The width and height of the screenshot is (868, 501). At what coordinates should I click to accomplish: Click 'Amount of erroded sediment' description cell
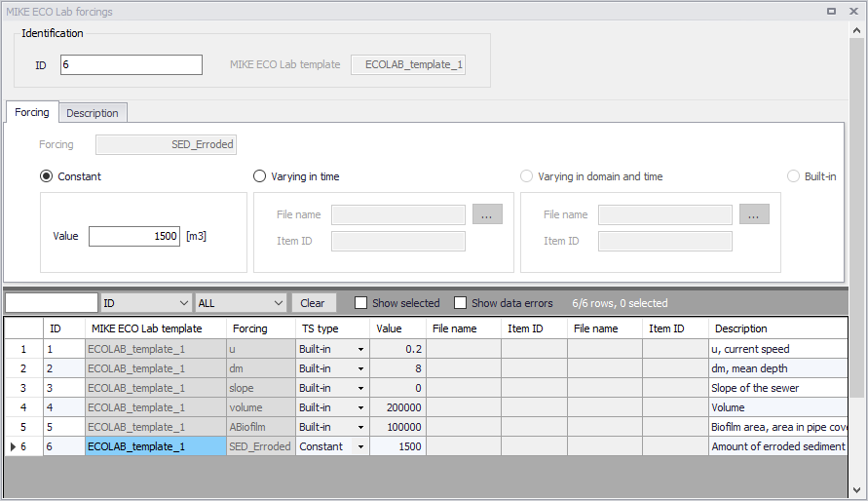[777, 446]
